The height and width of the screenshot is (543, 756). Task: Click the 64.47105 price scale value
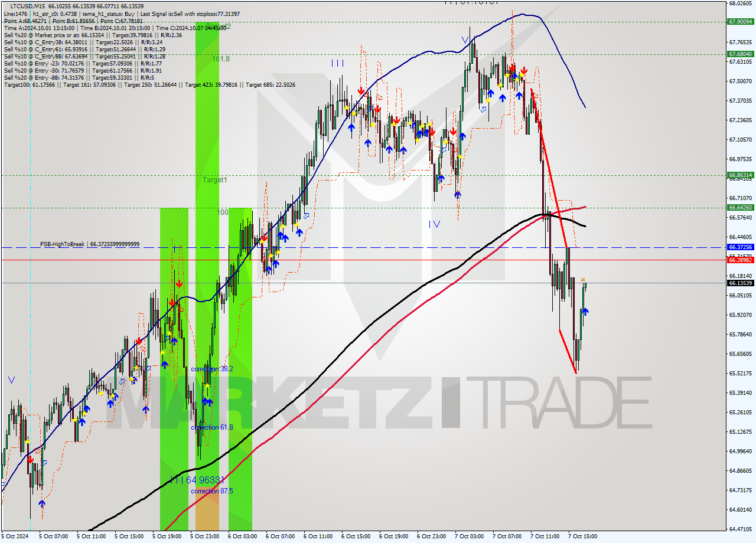[x=740, y=529]
